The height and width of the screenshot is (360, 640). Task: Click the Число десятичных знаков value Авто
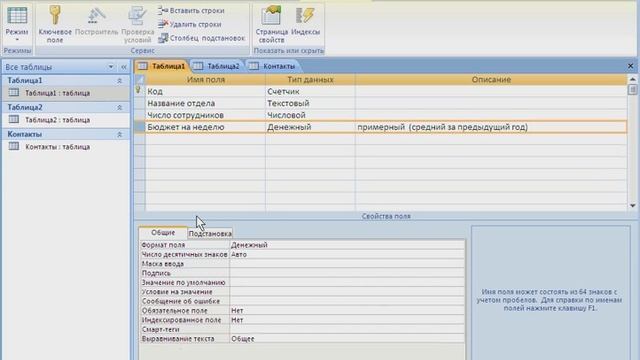pyautogui.click(x=347, y=254)
